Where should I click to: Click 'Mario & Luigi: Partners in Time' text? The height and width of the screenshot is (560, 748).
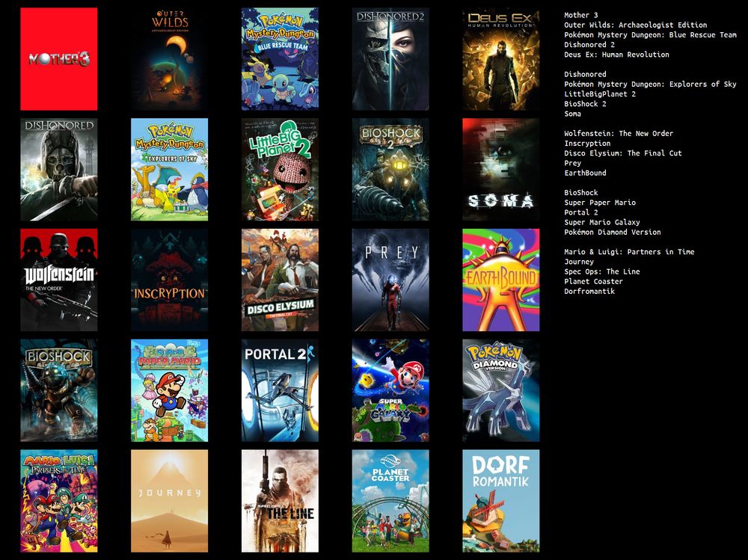[x=629, y=252]
